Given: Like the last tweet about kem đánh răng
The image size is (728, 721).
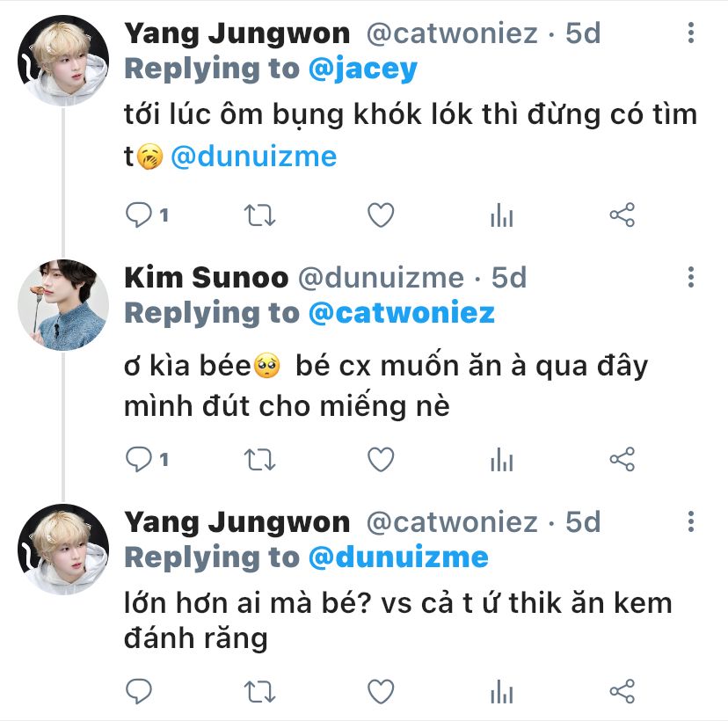Looking at the screenshot, I should pos(380,690).
